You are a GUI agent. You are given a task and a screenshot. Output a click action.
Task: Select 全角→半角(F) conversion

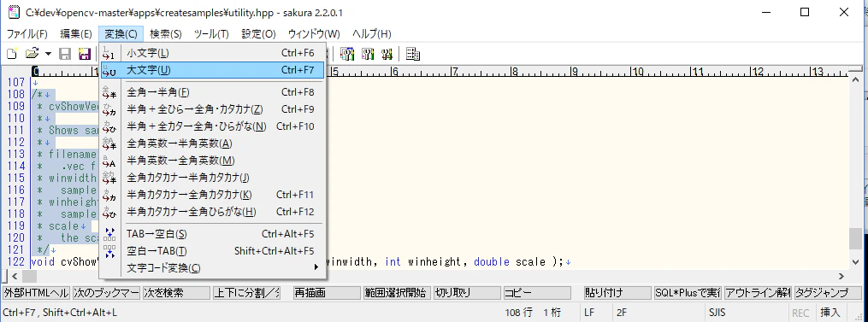click(x=213, y=92)
